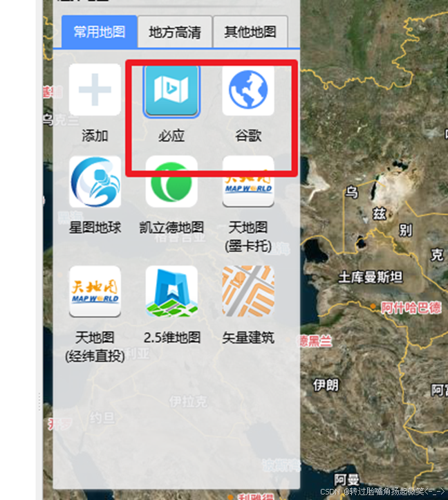The image size is (448, 500).
Task: Switch to the 常用地图 tab
Action: 99,32
